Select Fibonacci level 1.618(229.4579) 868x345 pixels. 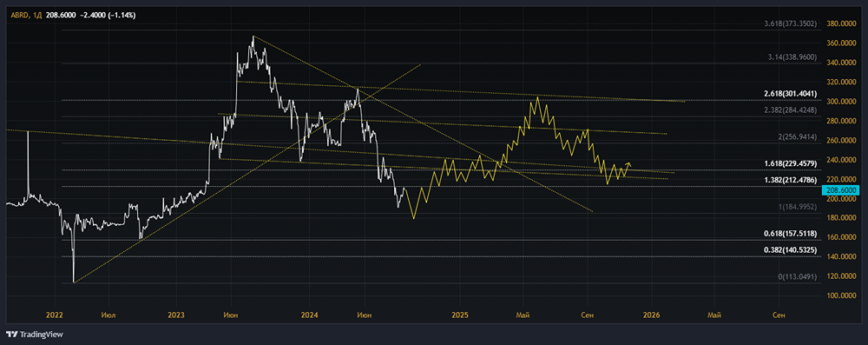point(792,163)
